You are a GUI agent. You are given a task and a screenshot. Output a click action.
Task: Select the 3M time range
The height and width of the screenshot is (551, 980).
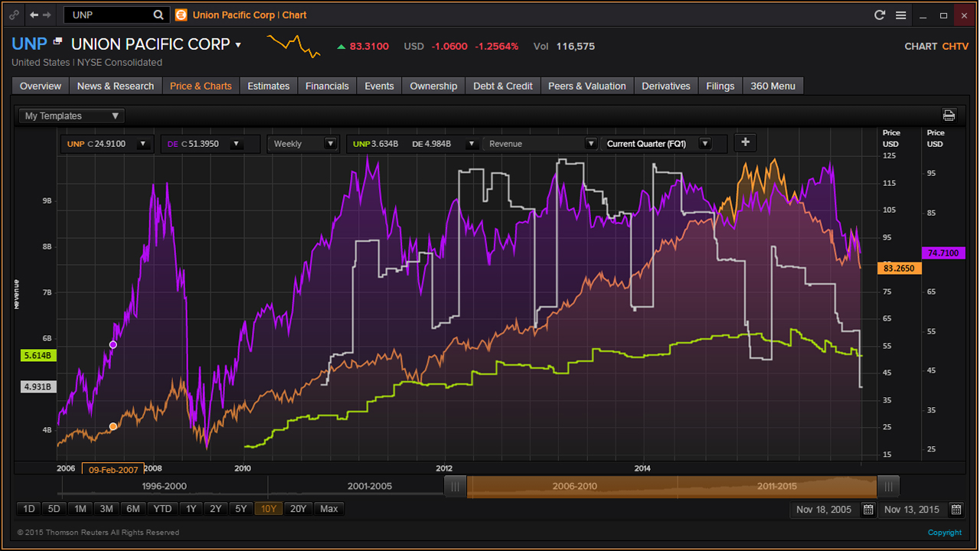coord(106,509)
